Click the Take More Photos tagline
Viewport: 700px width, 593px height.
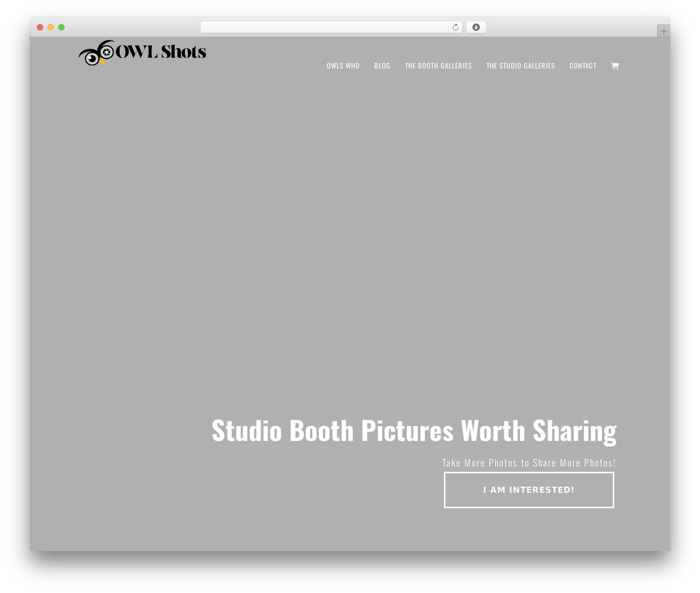pos(529,463)
